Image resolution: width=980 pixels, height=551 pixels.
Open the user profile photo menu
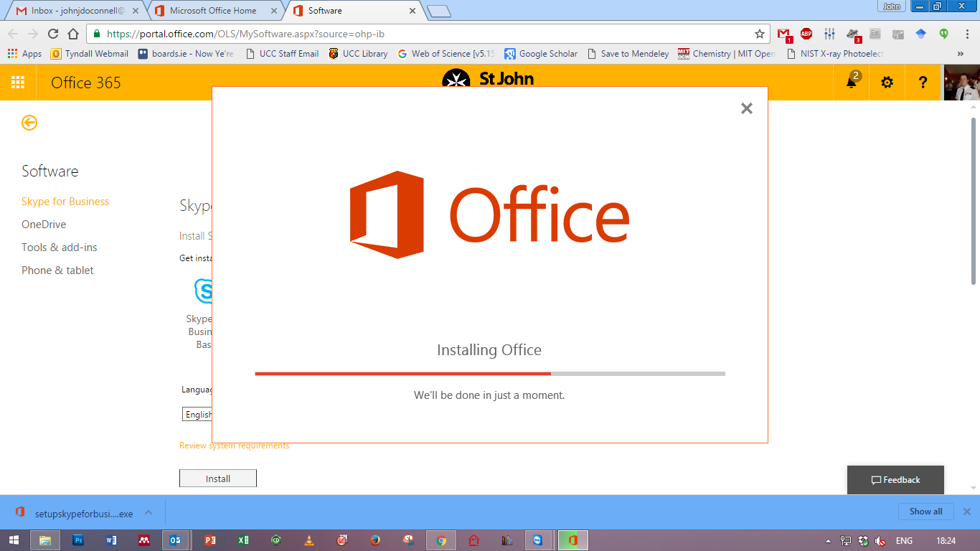click(x=961, y=83)
